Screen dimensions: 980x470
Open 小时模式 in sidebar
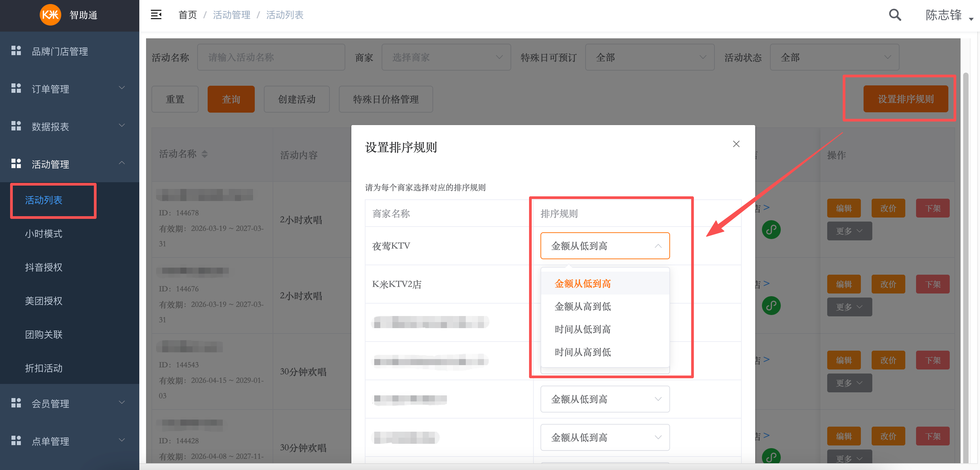pyautogui.click(x=44, y=234)
